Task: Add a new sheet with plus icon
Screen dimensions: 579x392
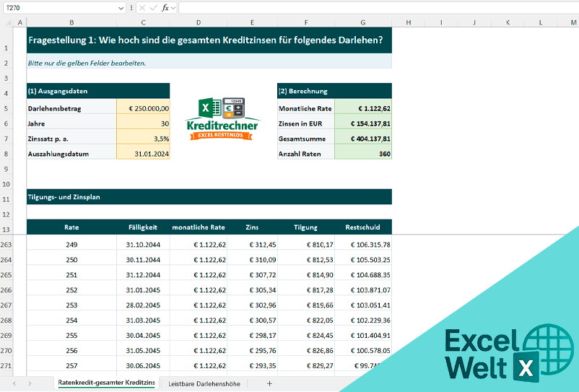Action: [x=269, y=384]
